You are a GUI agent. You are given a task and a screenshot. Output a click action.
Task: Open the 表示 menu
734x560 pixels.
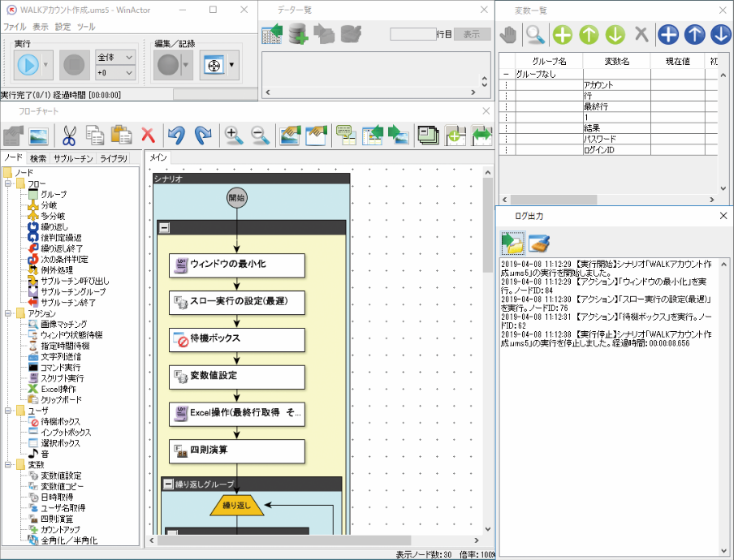click(x=41, y=27)
